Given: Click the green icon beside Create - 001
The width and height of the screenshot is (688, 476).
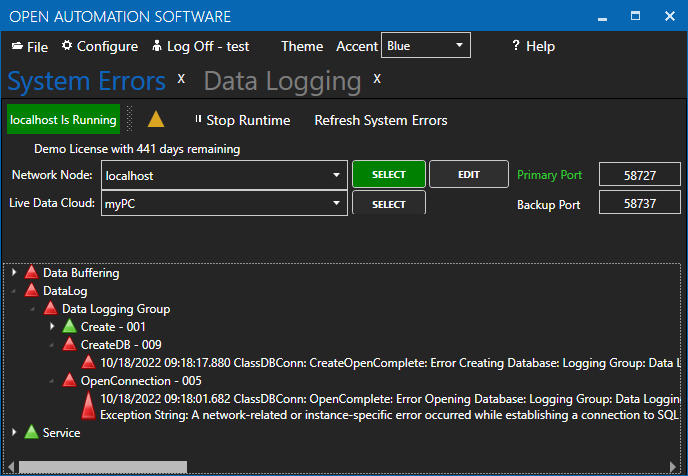Looking at the screenshot, I should [69, 327].
